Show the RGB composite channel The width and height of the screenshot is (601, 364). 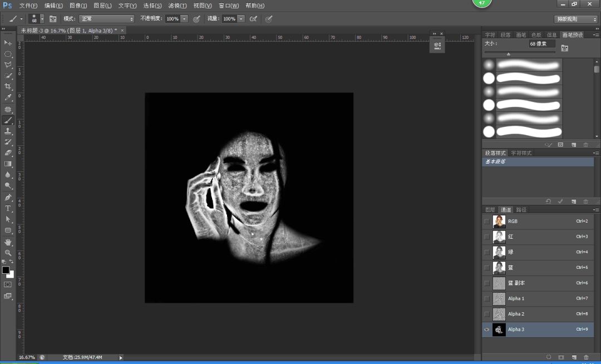click(487, 221)
